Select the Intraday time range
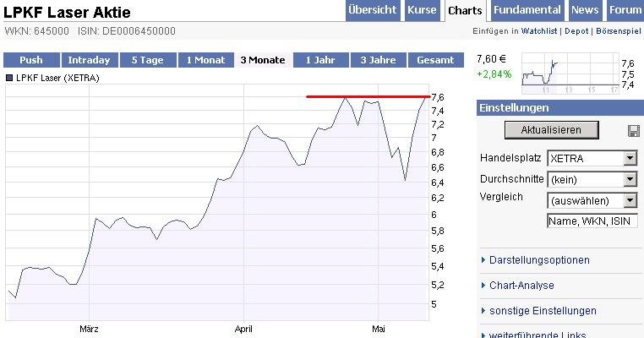The height and width of the screenshot is (338, 644). 89,60
